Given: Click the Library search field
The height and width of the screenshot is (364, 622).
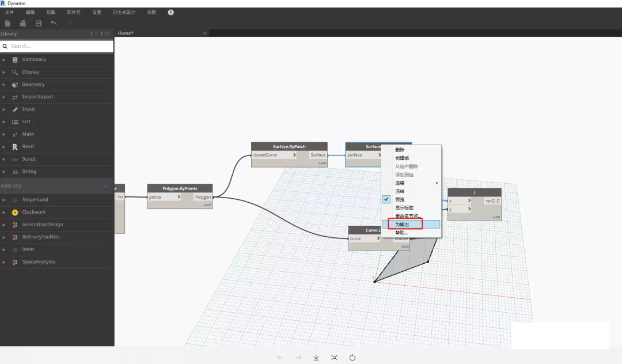Looking at the screenshot, I should 56,46.
